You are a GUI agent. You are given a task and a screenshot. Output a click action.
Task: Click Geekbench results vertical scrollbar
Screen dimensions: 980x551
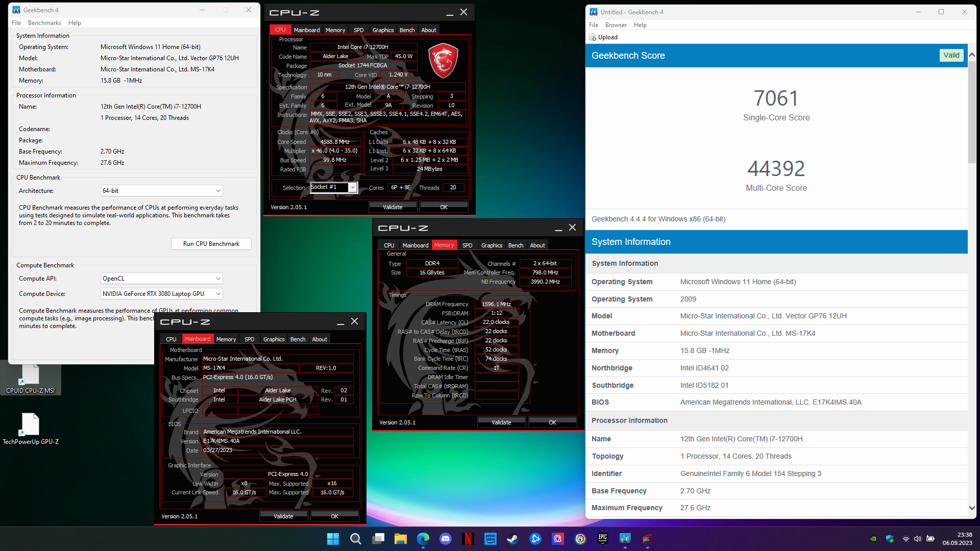coord(972,112)
